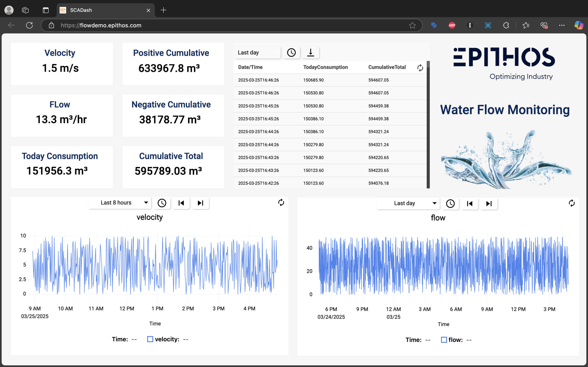Expand the velocity 'Last 8 hours' dropdown
Screen dimensions: 588x367
pos(120,203)
